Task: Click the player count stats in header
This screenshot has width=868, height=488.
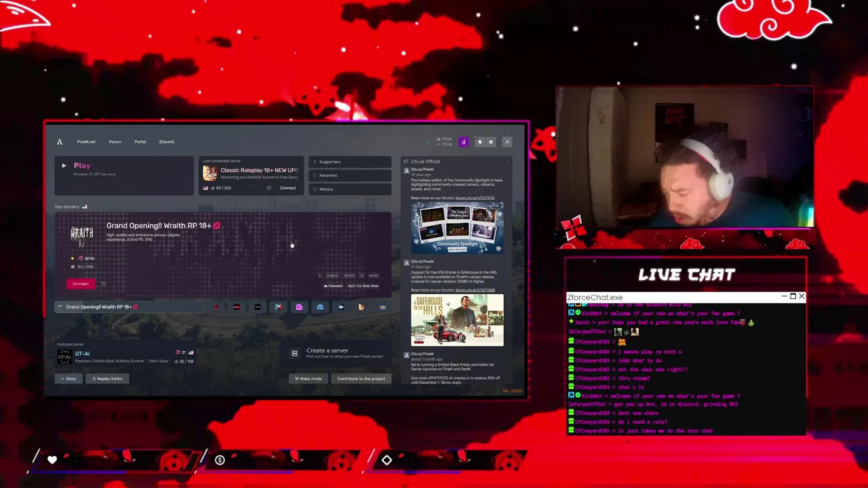Action: point(446,142)
